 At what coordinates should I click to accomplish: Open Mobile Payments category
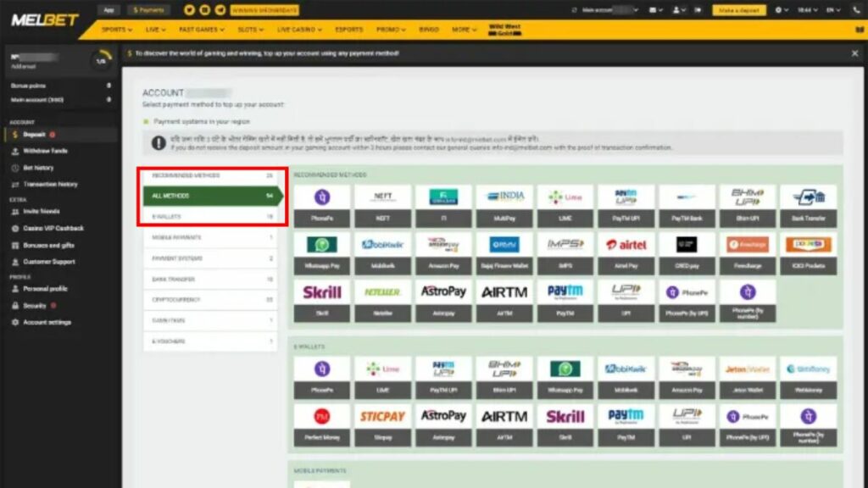pos(211,237)
